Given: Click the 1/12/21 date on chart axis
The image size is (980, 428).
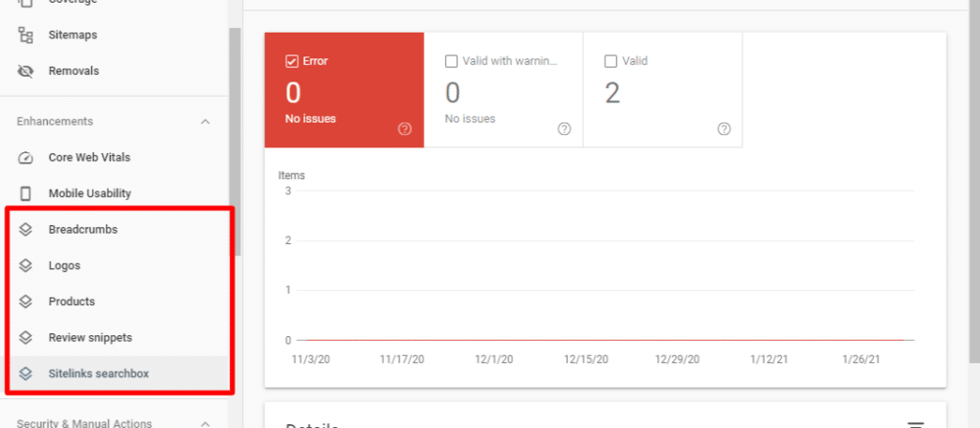Looking at the screenshot, I should [769, 360].
